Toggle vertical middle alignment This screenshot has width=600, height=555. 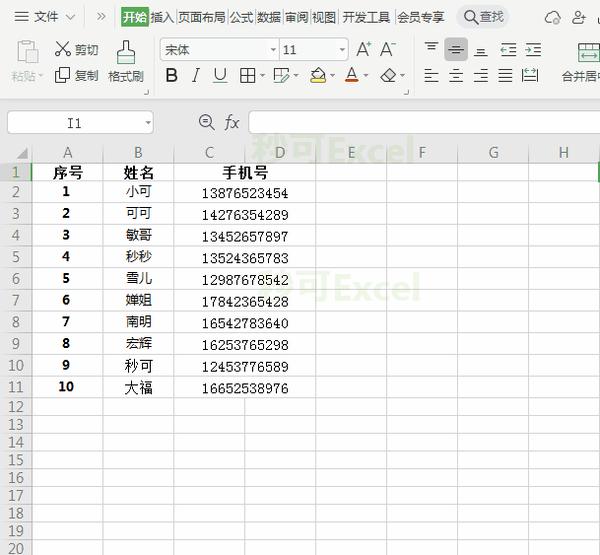[456, 49]
